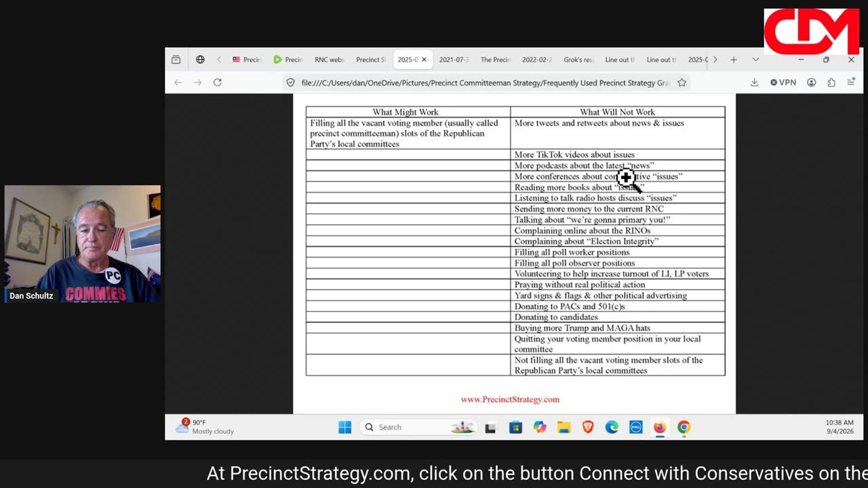Switch to the RNC web tab

[330, 60]
